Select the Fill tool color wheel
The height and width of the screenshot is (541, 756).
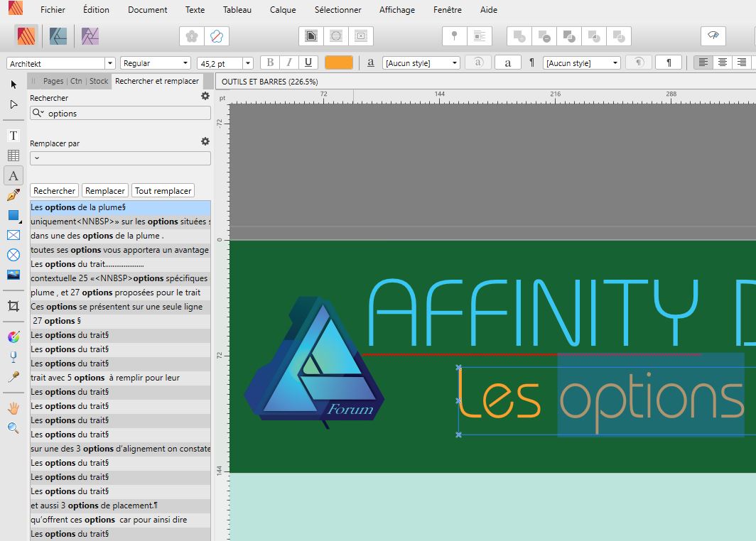point(13,337)
